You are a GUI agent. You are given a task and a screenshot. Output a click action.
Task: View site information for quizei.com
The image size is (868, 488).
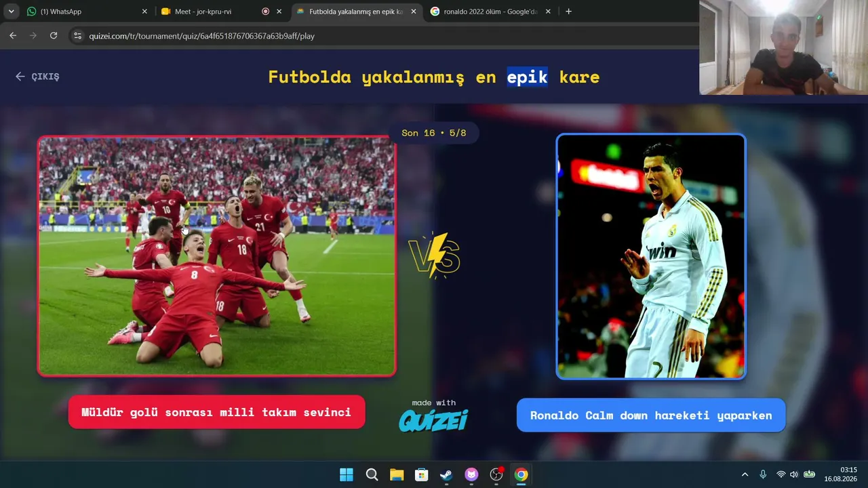77,36
